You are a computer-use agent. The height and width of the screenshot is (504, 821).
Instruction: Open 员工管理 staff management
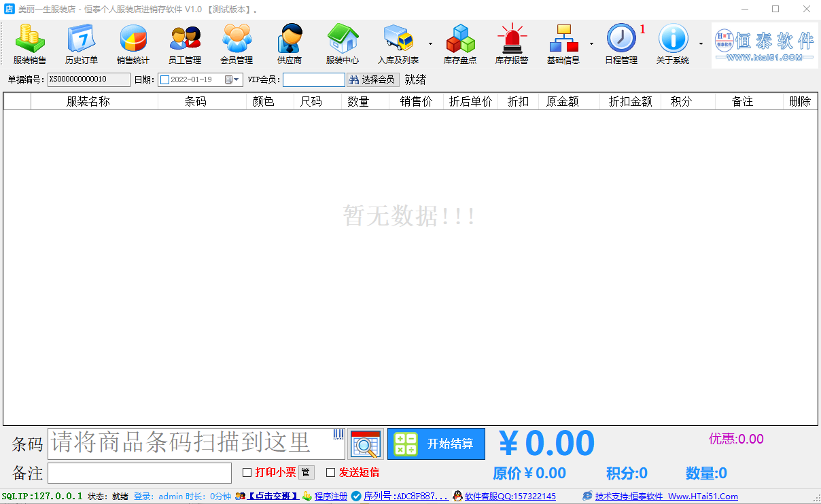185,45
